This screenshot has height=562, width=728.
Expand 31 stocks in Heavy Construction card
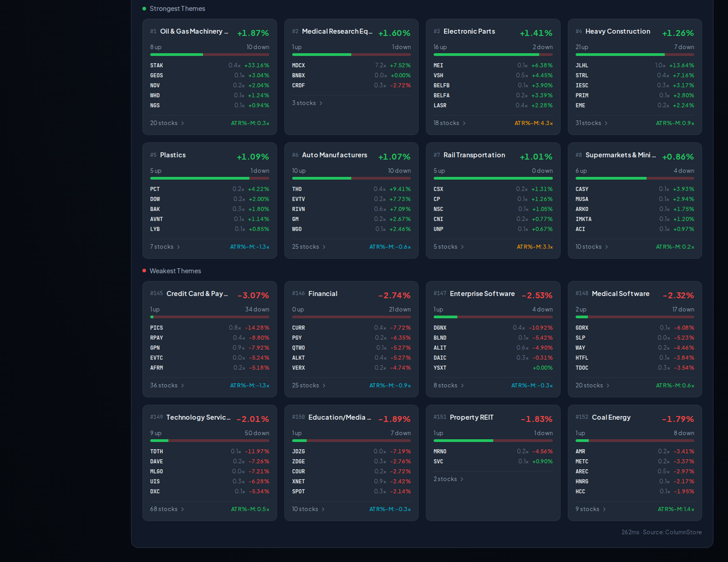591,123
